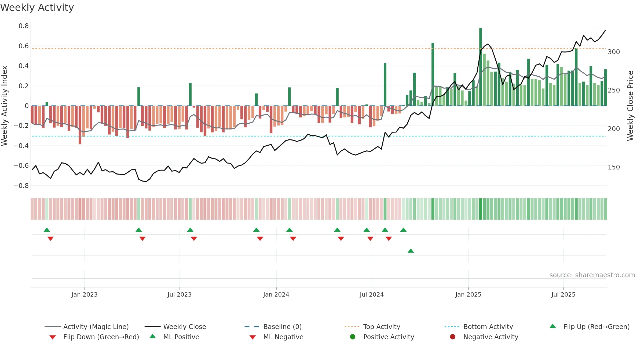Screen dimensions: 644x362
Task: Click the Flip Up legend green triangle icon
Action: [x=553, y=326]
